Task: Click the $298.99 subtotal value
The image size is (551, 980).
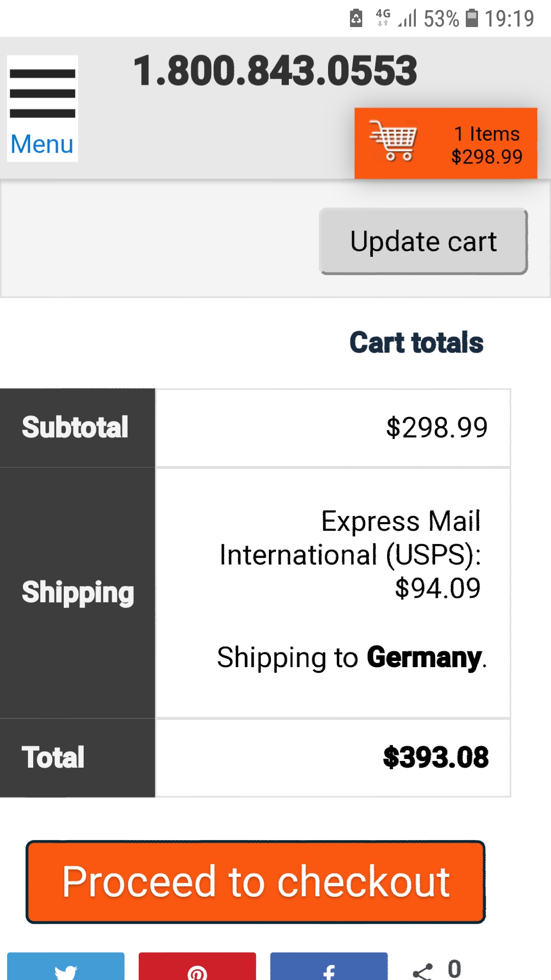Action: tap(437, 428)
